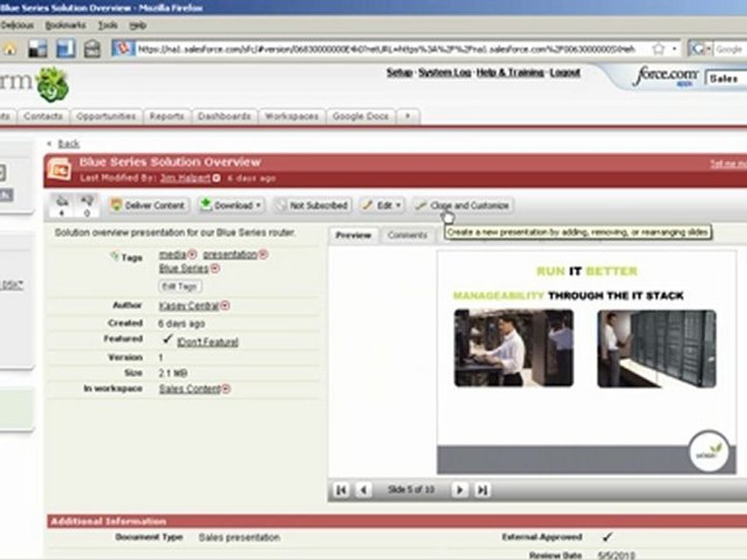Remove the Blue Series tag icon
This screenshot has height=560, width=747.
[x=215, y=268]
